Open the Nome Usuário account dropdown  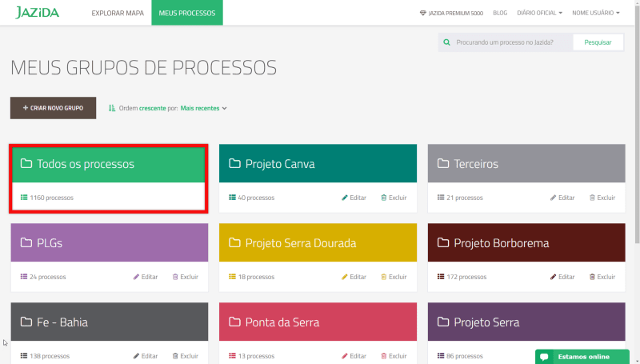pyautogui.click(x=595, y=13)
